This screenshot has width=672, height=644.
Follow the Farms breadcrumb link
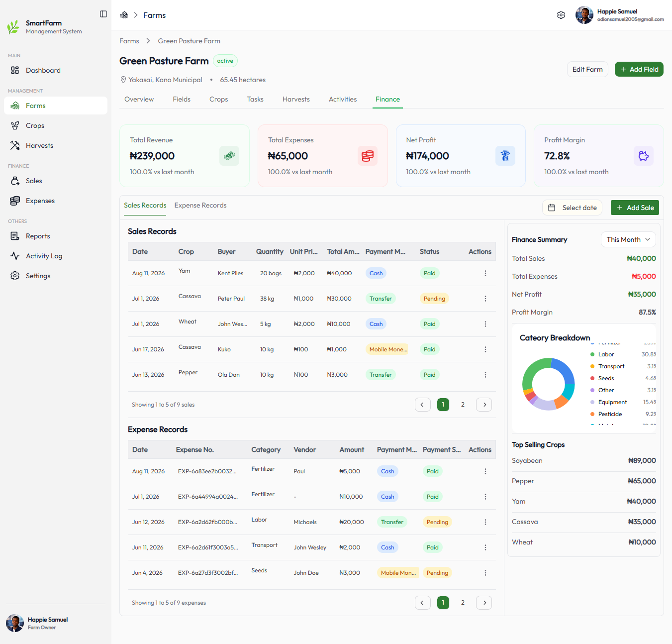pyautogui.click(x=129, y=41)
